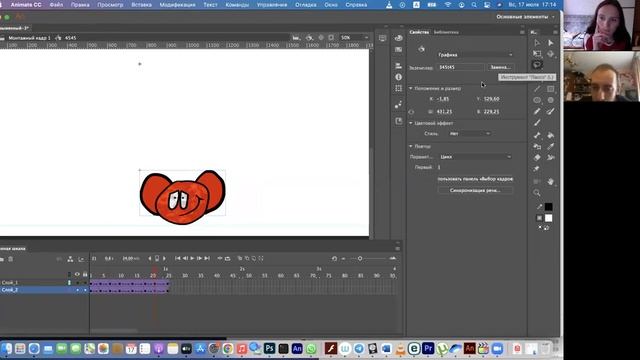Toggle all layers visibility eye header
The width and height of the screenshot is (640, 360).
click(x=77, y=274)
